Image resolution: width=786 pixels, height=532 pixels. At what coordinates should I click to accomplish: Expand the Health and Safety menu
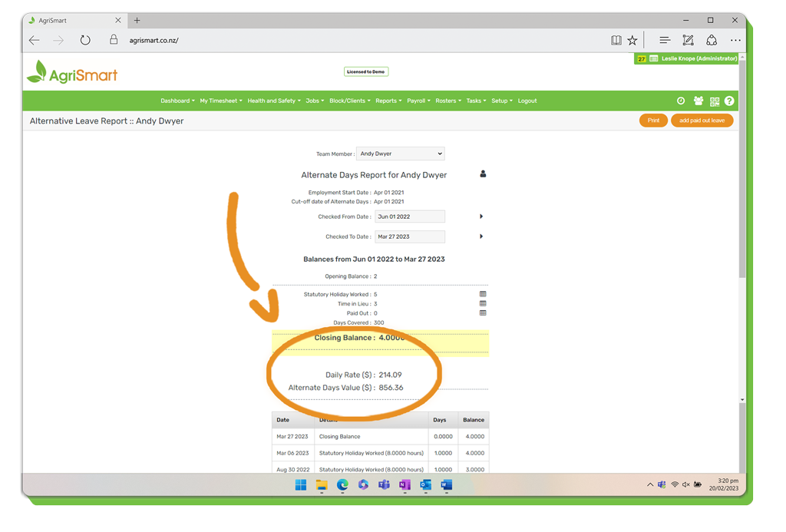click(x=273, y=101)
